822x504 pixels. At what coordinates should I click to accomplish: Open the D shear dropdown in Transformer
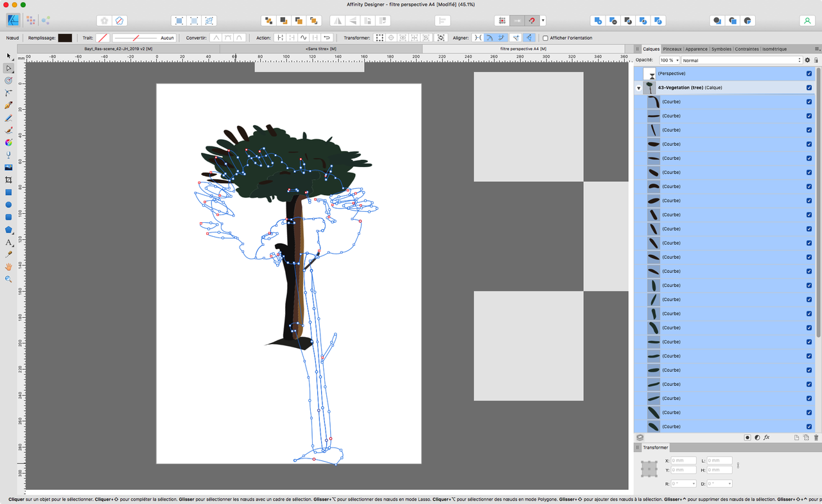(x=730, y=483)
